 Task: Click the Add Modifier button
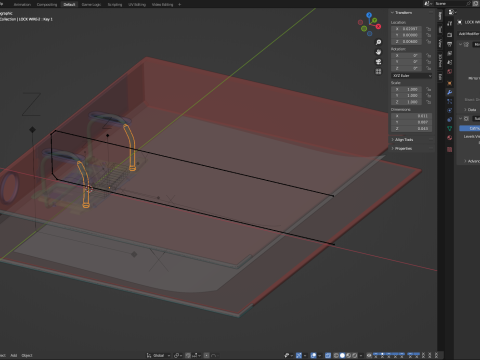469,34
